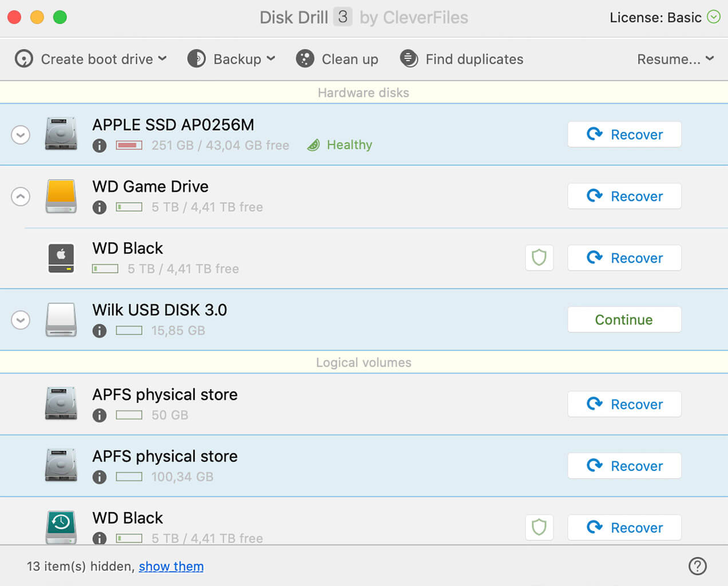The image size is (728, 586).
Task: Select the Logical volumes section header
Action: pos(363,362)
